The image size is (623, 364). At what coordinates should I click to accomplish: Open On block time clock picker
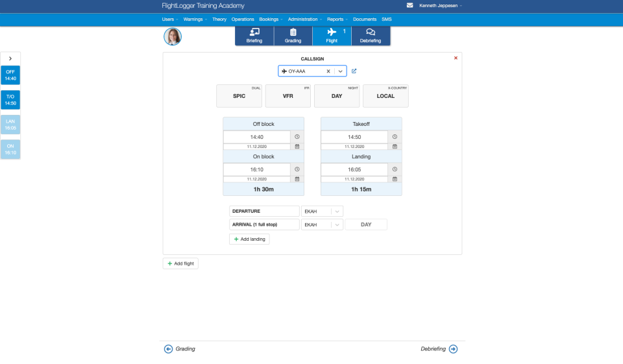(297, 169)
